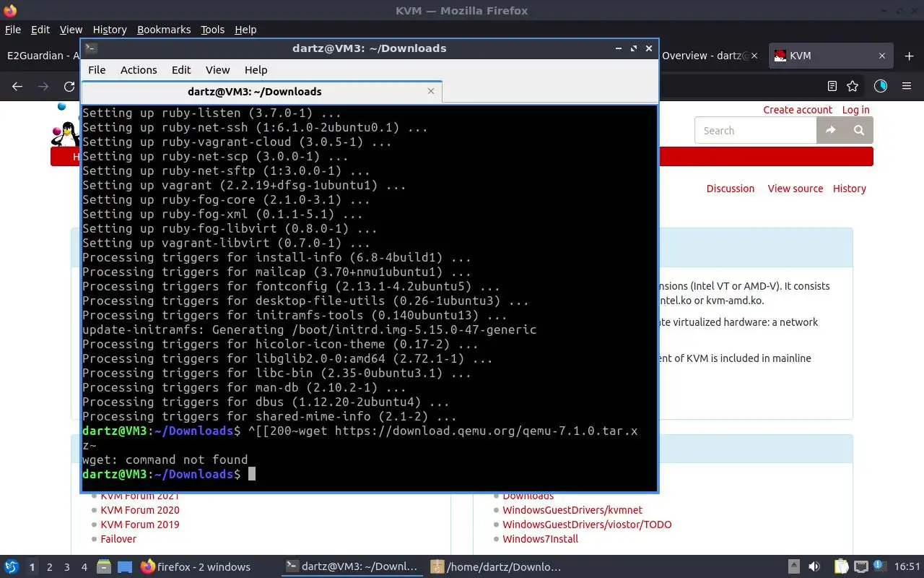Toggle reader view in Firefox address bar
924x578 pixels.
click(x=832, y=86)
